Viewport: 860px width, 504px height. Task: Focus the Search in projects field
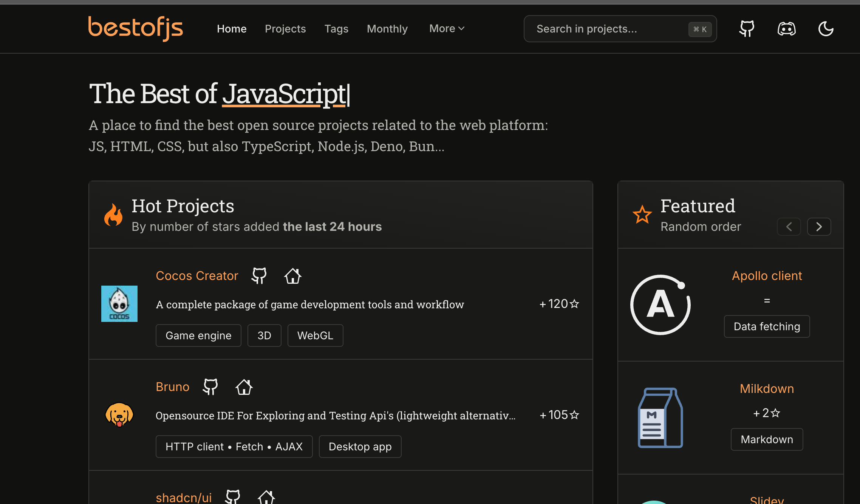[x=620, y=29]
